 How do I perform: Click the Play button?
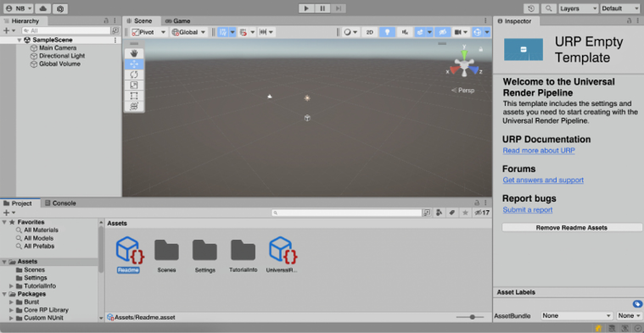point(306,8)
